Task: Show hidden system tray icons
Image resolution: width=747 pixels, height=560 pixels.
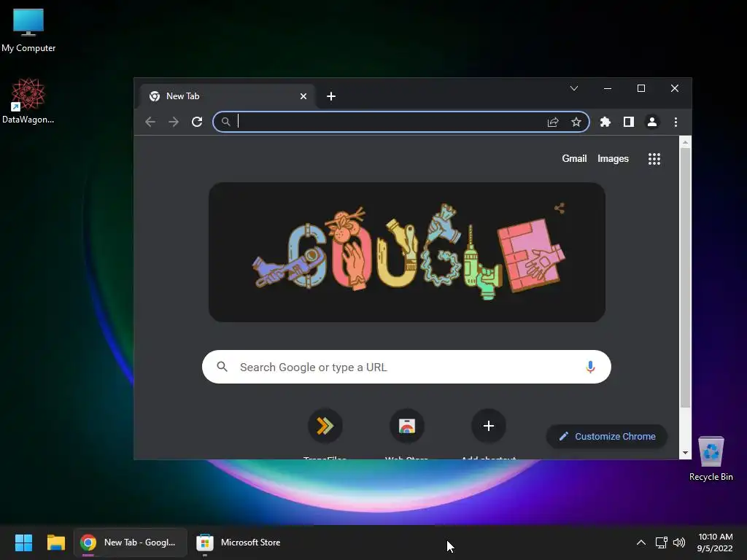Action: (x=641, y=542)
